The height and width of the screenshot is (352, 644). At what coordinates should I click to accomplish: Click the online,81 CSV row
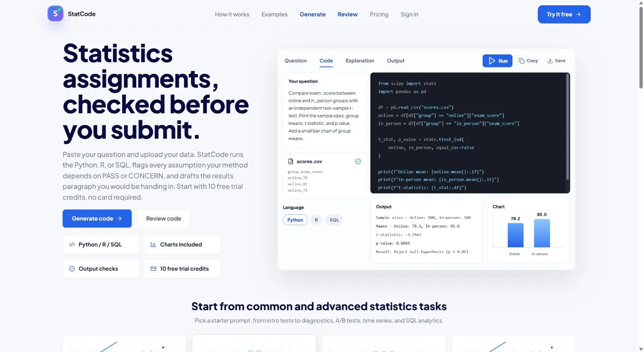click(x=297, y=184)
